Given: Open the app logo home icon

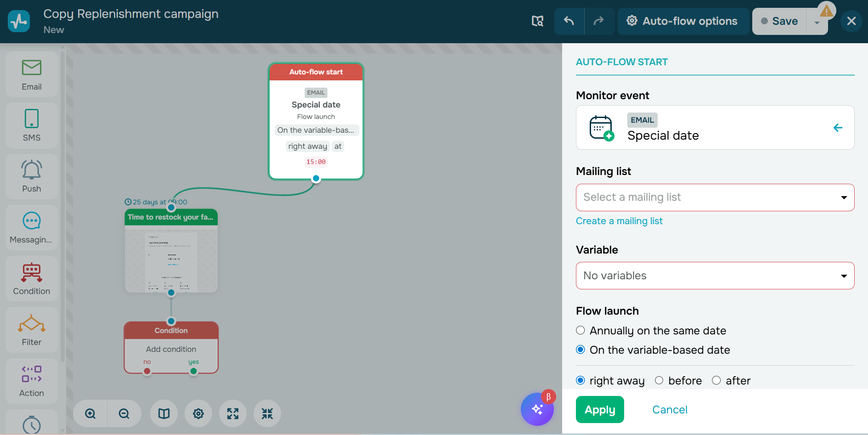Looking at the screenshot, I should click(x=19, y=21).
